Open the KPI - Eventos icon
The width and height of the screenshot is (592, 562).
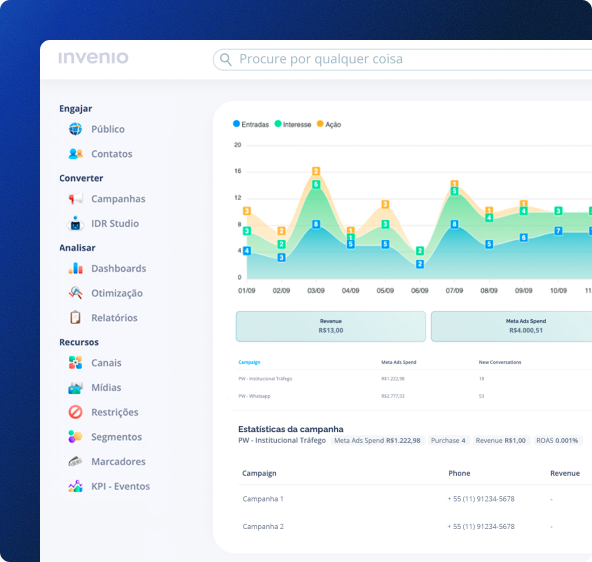click(75, 486)
